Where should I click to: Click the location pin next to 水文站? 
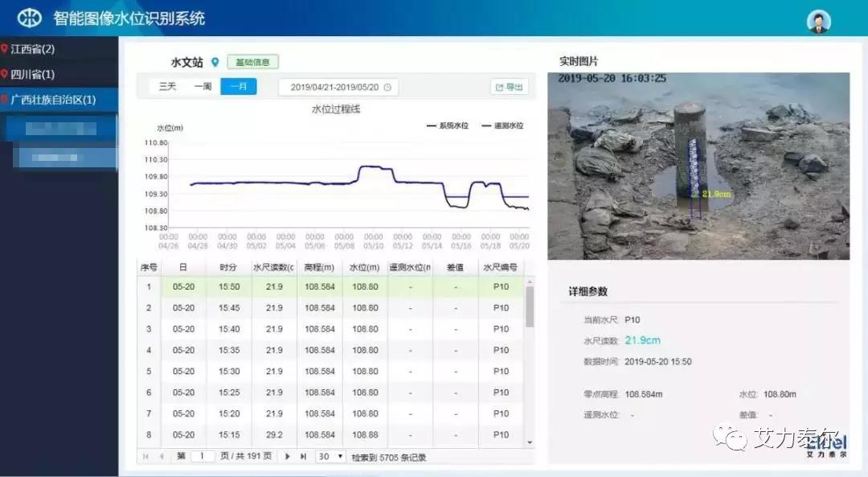[x=215, y=63]
